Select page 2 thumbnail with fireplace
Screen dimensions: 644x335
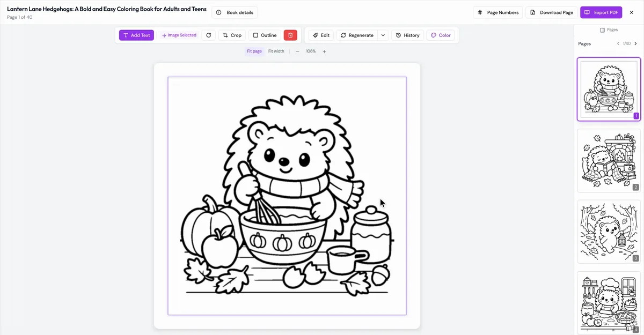(x=609, y=160)
